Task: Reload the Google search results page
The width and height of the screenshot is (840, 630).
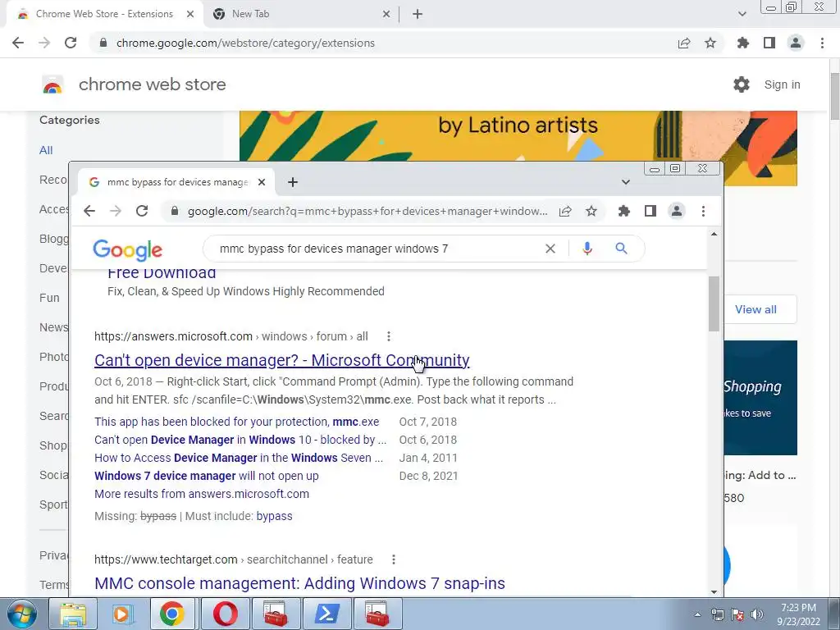Action: pyautogui.click(x=142, y=211)
